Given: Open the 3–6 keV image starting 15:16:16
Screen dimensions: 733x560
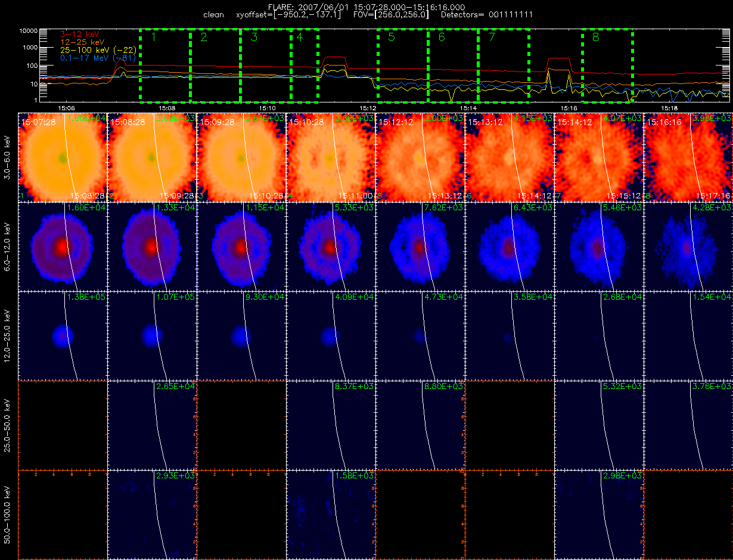Looking at the screenshot, I should coord(688,157).
